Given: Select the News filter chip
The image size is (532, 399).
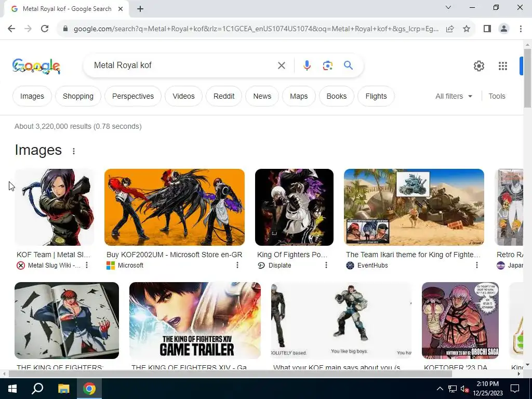Looking at the screenshot, I should pyautogui.click(x=262, y=96).
